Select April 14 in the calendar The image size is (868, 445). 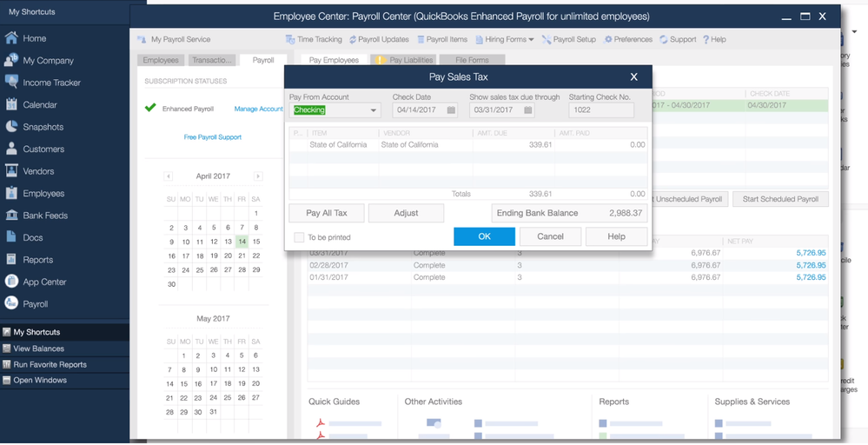coord(242,242)
